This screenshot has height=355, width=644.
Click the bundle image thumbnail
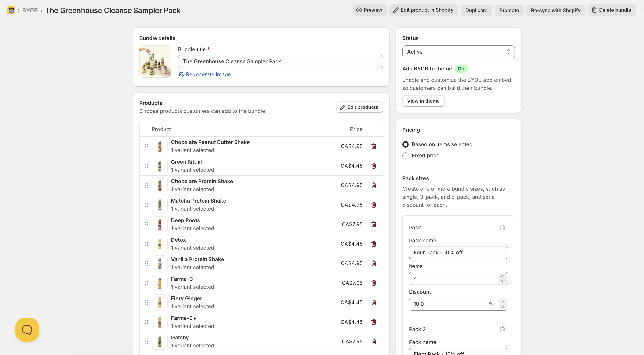pyautogui.click(x=155, y=61)
